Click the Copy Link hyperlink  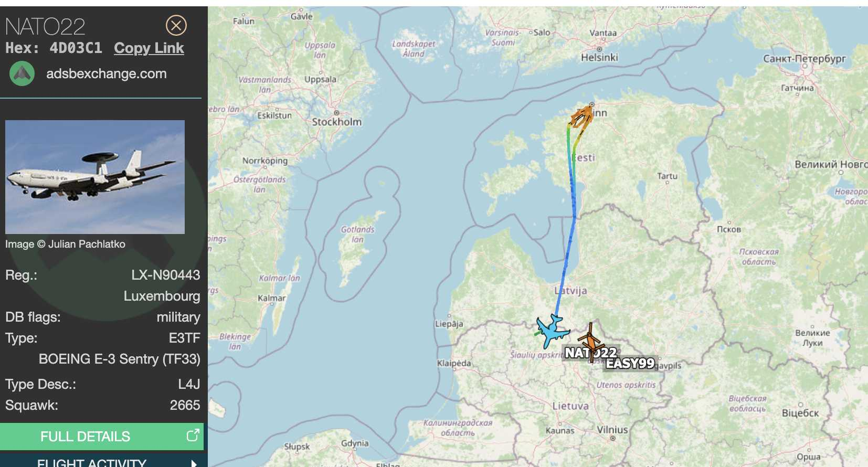click(149, 48)
